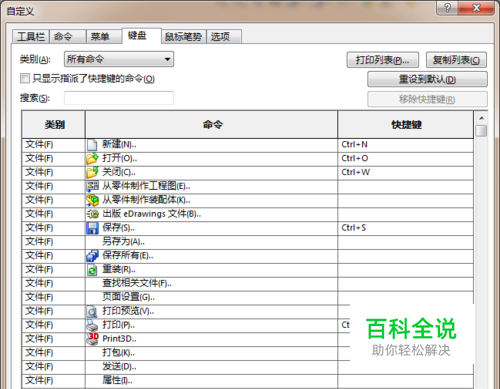Image resolution: width=500 pixels, height=389 pixels.
Task: Click the 命令 column header
Action: click(212, 125)
